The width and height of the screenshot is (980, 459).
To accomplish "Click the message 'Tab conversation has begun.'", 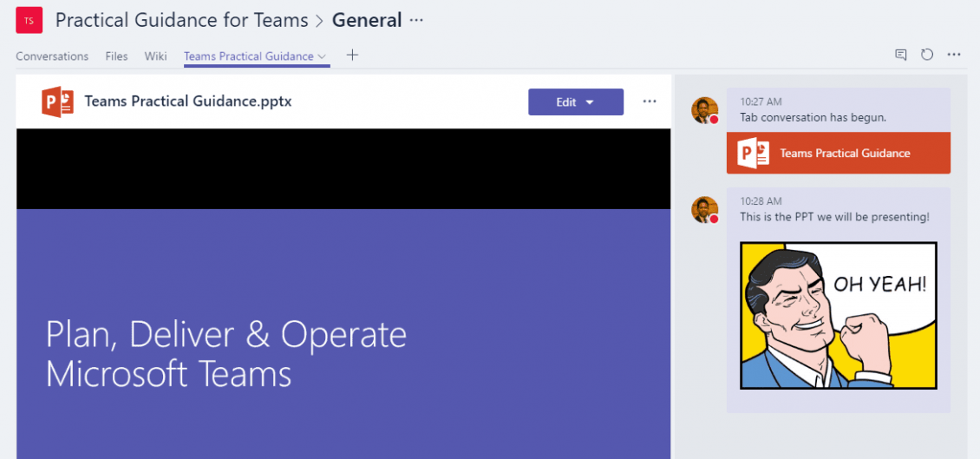I will pyautogui.click(x=813, y=117).
